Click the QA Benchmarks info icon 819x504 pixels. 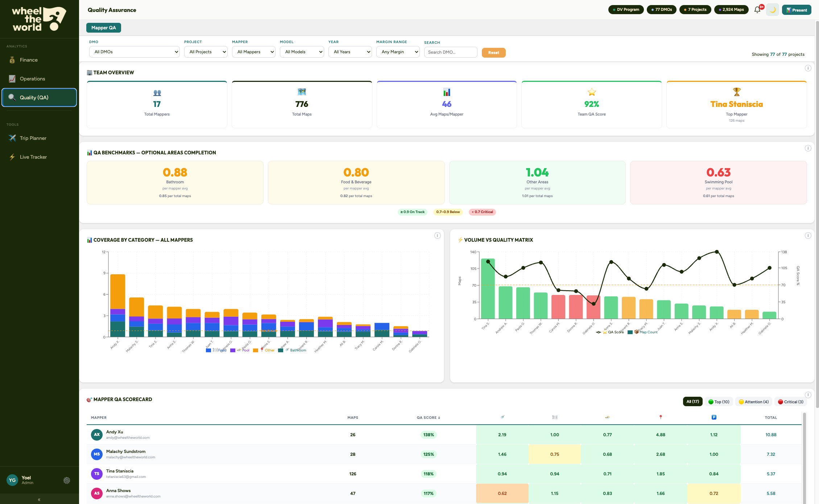pyautogui.click(x=808, y=148)
